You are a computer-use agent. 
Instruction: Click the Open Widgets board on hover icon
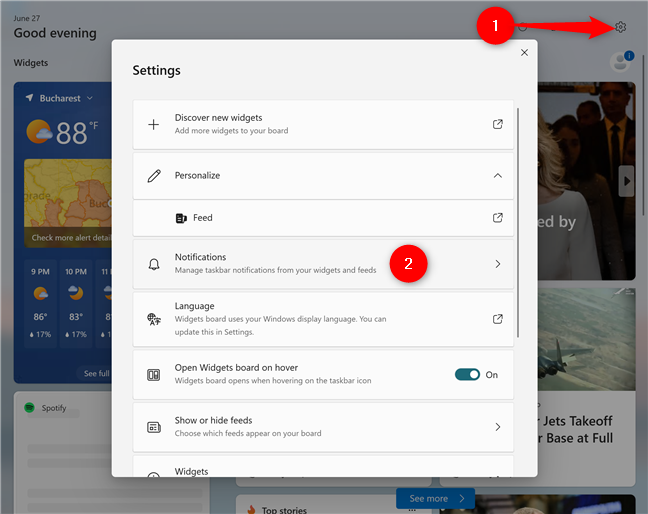154,375
